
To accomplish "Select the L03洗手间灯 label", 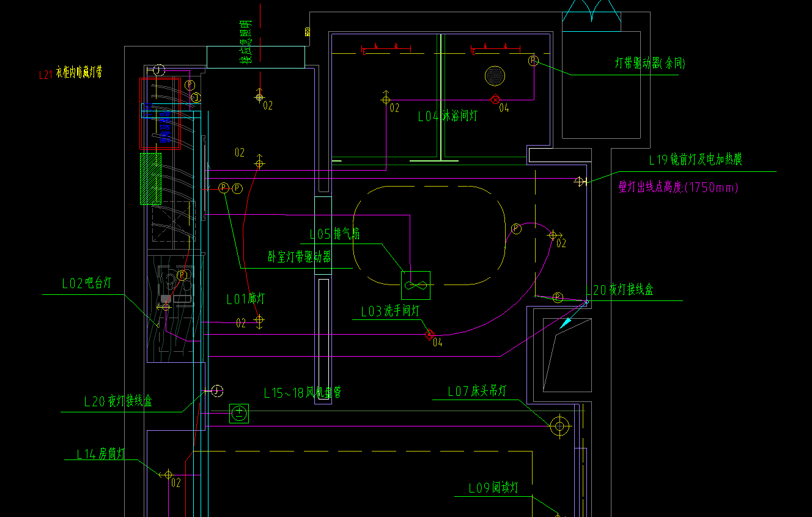I will [390, 312].
